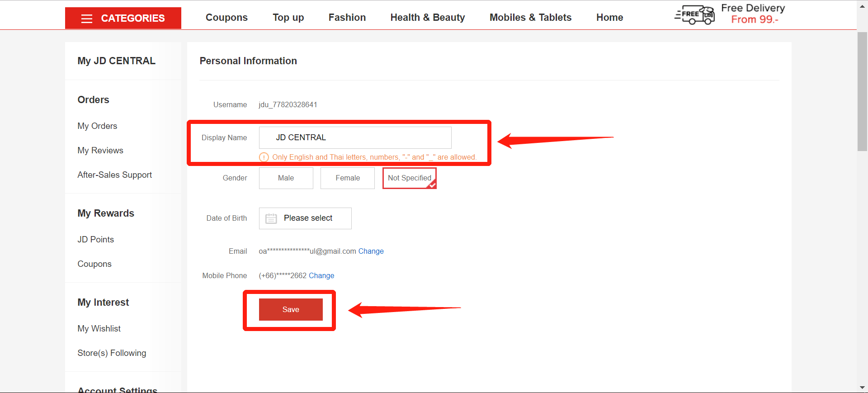Click into the Display Name input field

(355, 137)
